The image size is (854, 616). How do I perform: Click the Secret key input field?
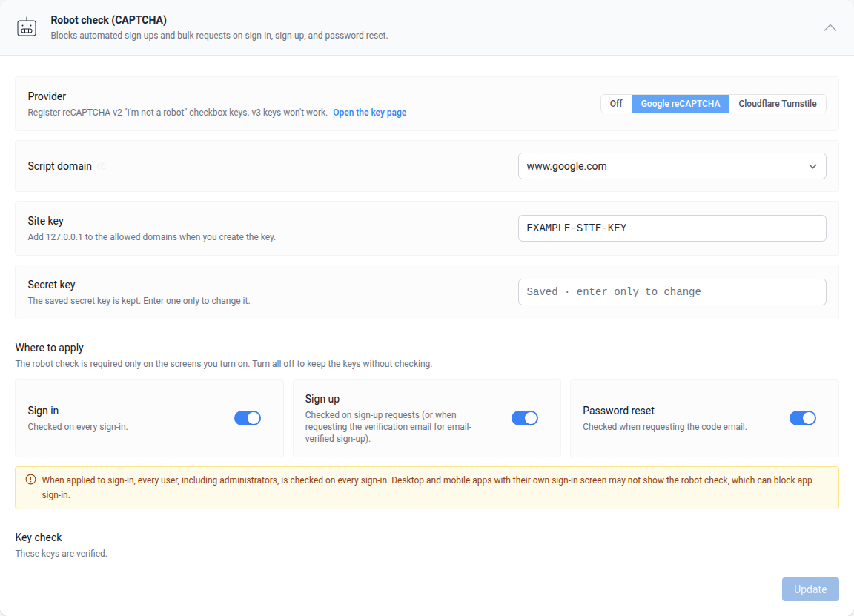[x=672, y=292]
